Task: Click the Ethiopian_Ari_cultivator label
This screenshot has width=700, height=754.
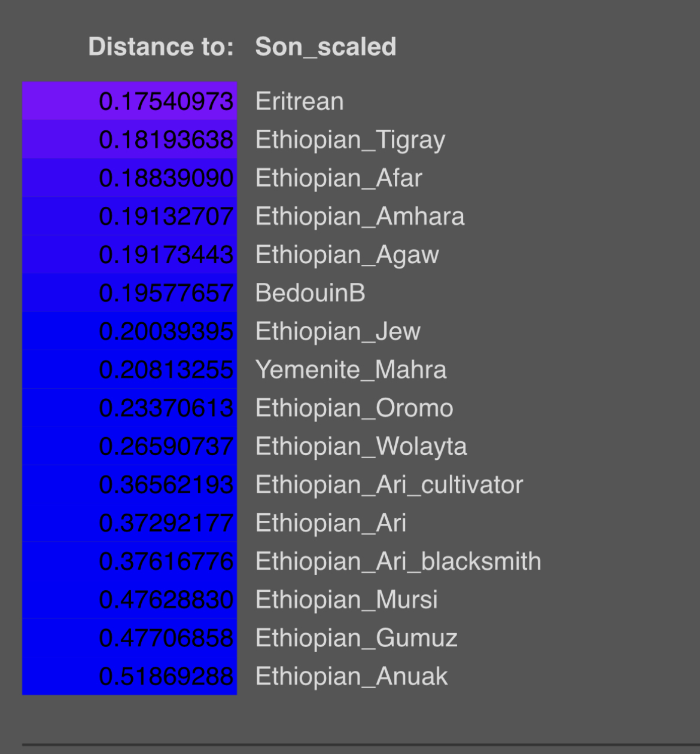Action: point(389,485)
